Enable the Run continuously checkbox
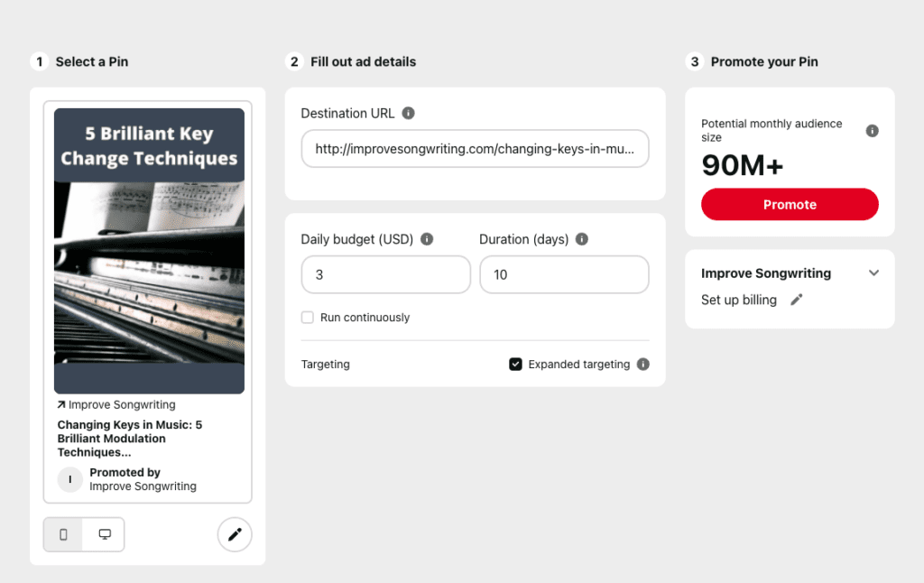 (x=308, y=318)
